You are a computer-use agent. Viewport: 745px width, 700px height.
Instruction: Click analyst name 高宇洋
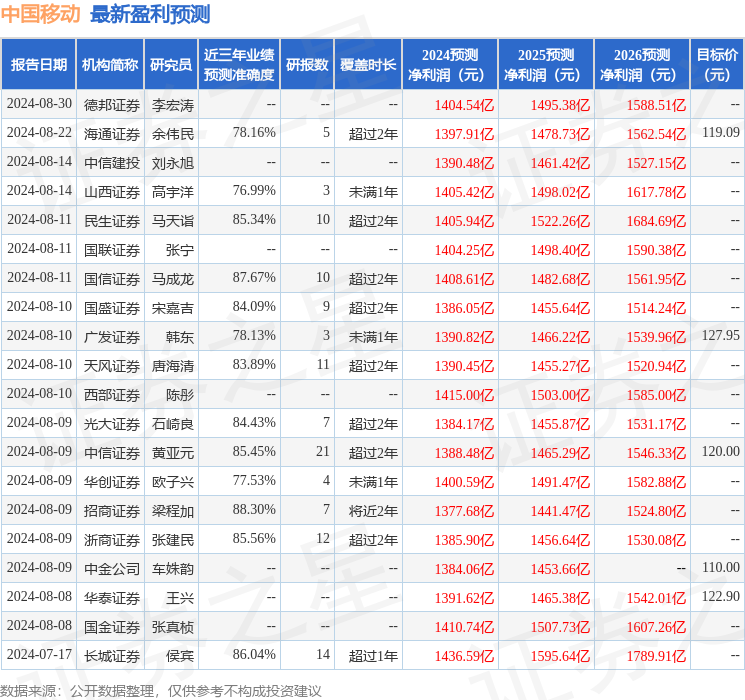173,192
